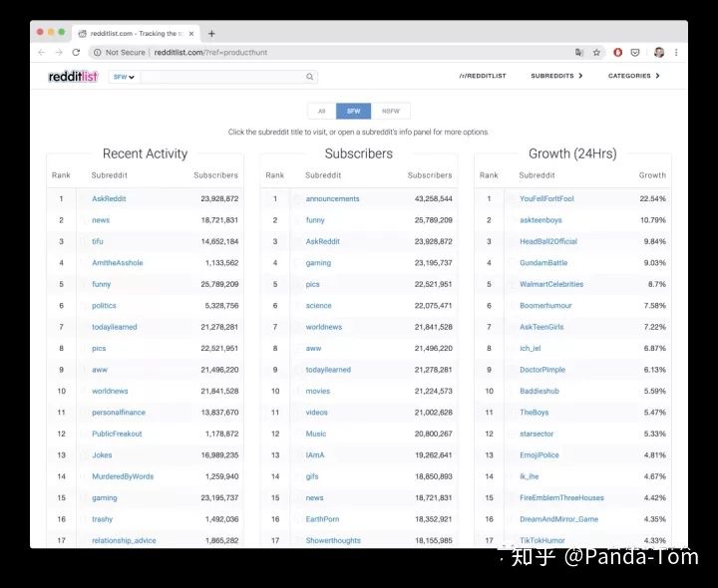Click the Recent Activity heading
The image size is (718, 588).
click(146, 153)
